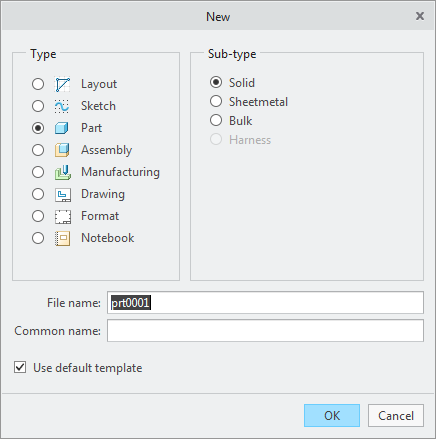
Task: Select the Assembly radio button
Action: pyautogui.click(x=38, y=150)
